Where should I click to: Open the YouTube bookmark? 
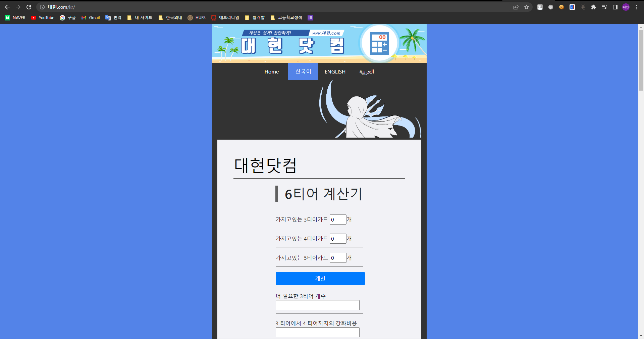pos(42,17)
